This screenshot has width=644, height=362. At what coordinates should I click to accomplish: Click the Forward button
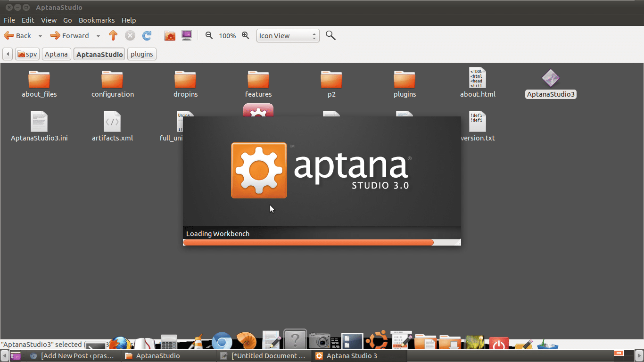(x=70, y=36)
